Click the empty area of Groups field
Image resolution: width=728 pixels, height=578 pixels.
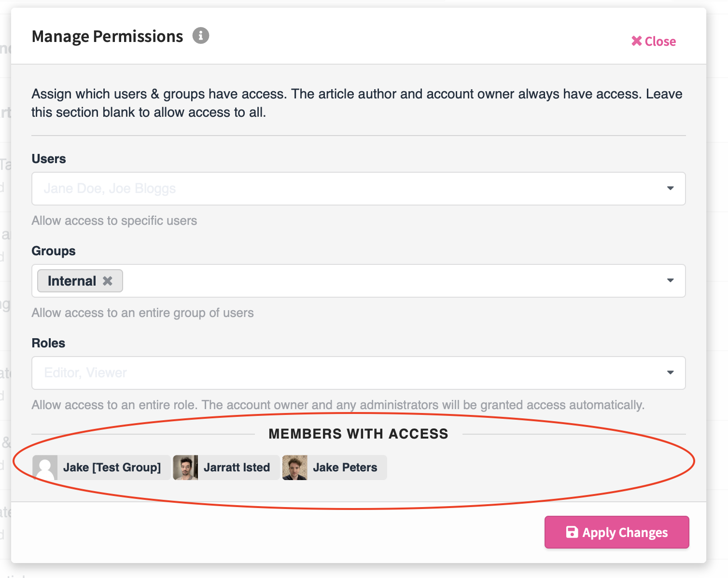(391, 281)
